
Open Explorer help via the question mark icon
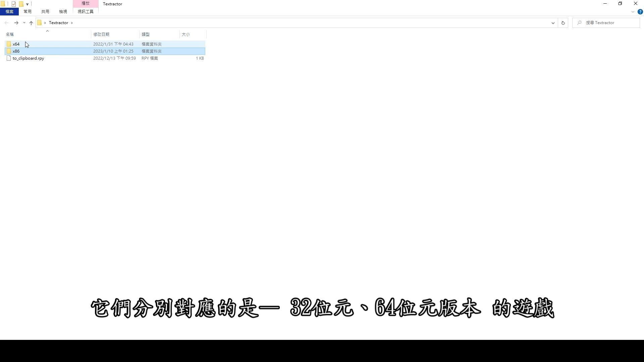[x=640, y=12]
